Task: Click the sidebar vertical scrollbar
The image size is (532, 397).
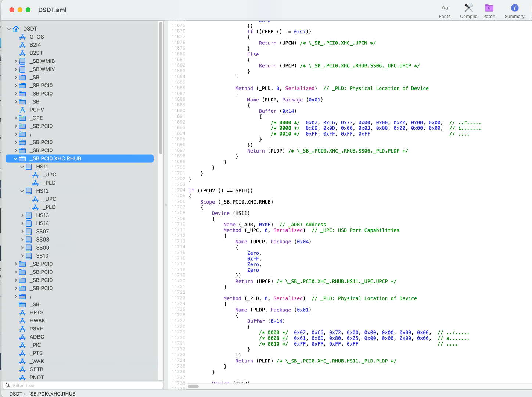Action: (x=161, y=88)
